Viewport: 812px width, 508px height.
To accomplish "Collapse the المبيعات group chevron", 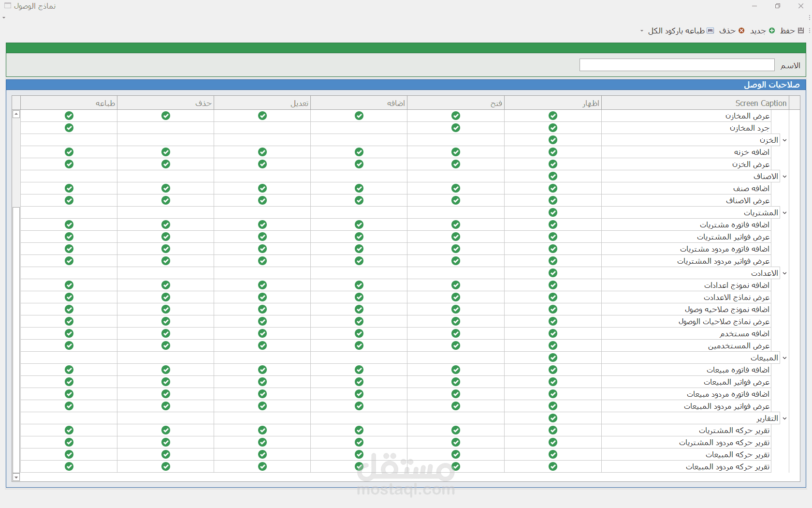I will tap(785, 358).
